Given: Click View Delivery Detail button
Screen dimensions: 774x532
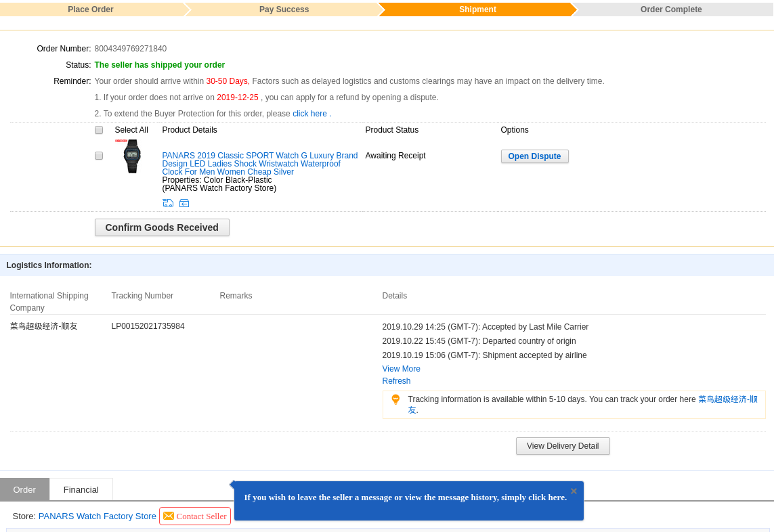Looking at the screenshot, I should 563,446.
